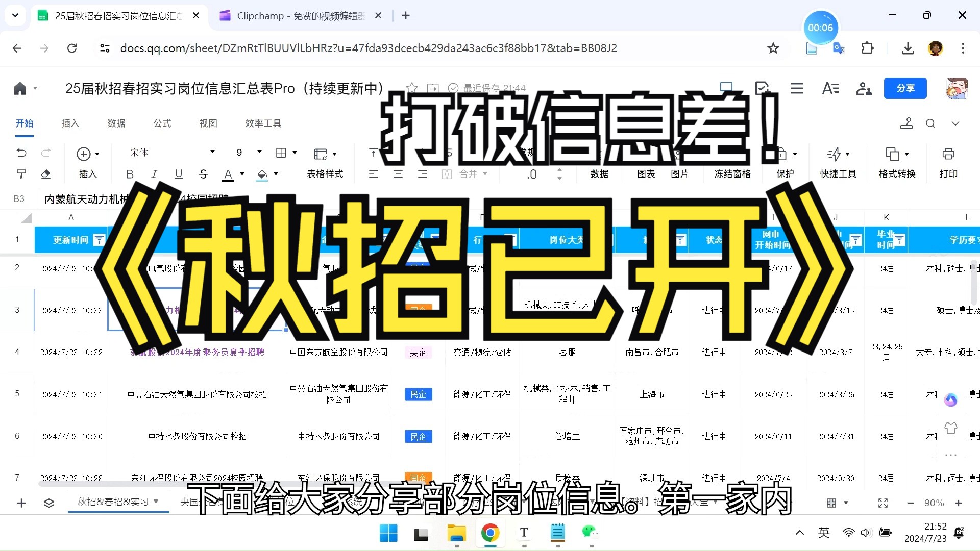Select the format painter icon
Image resolution: width=980 pixels, height=551 pixels.
[21, 174]
